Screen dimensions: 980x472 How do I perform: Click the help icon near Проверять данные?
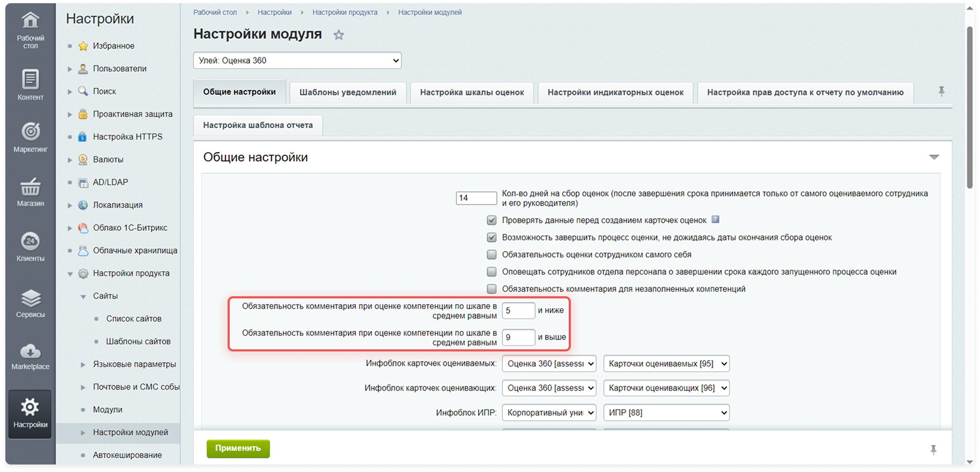click(715, 220)
